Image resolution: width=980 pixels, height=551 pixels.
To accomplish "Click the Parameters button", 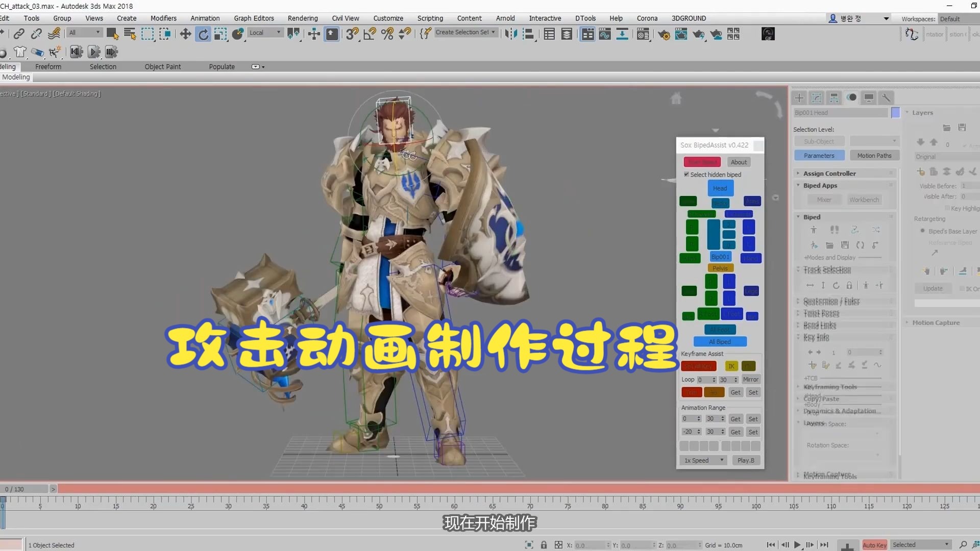I will pos(819,156).
